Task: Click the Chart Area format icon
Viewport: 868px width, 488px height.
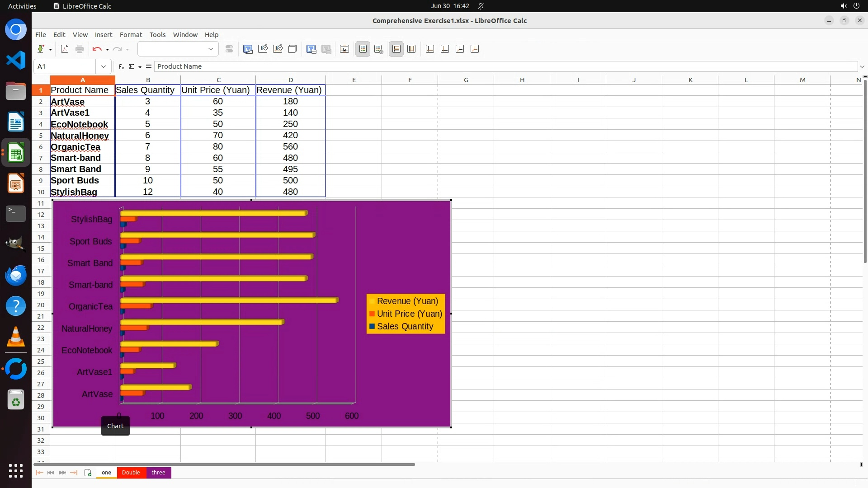Action: point(263,49)
